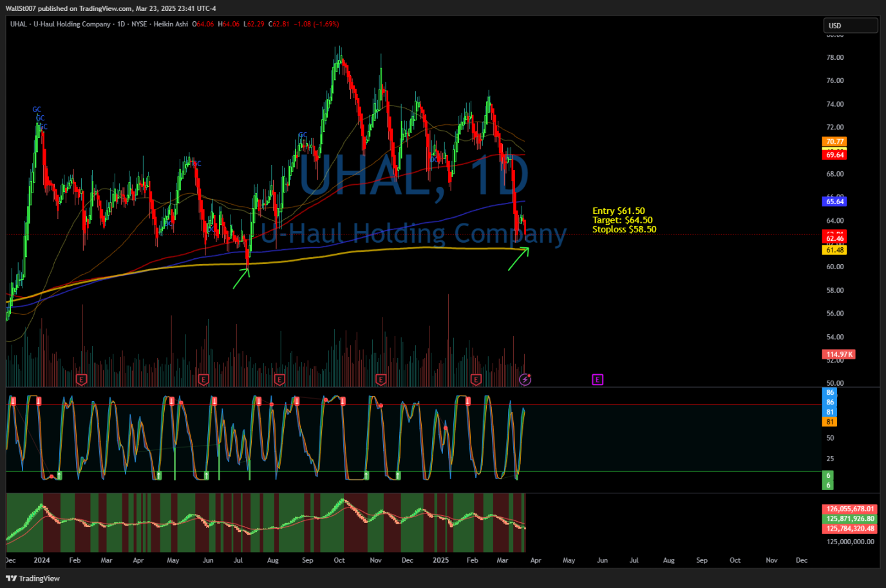
Task: Click the 125,000,000.00 indicator axis label
Action: click(x=851, y=542)
